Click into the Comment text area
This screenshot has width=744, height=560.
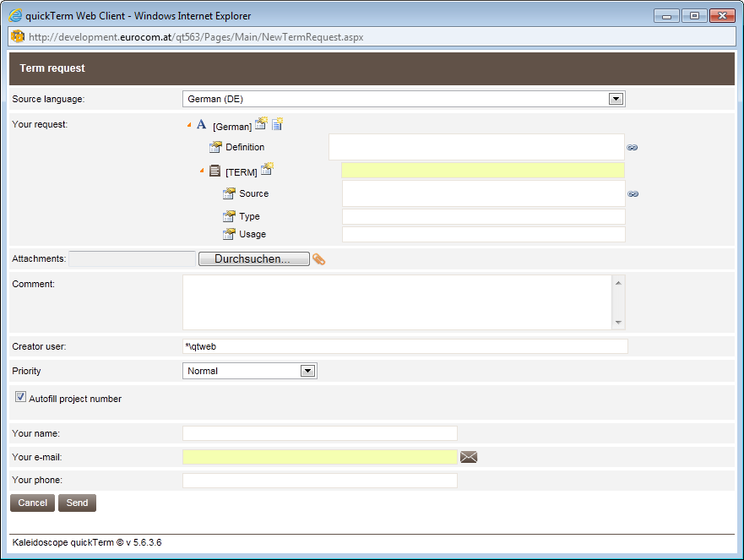pos(398,302)
